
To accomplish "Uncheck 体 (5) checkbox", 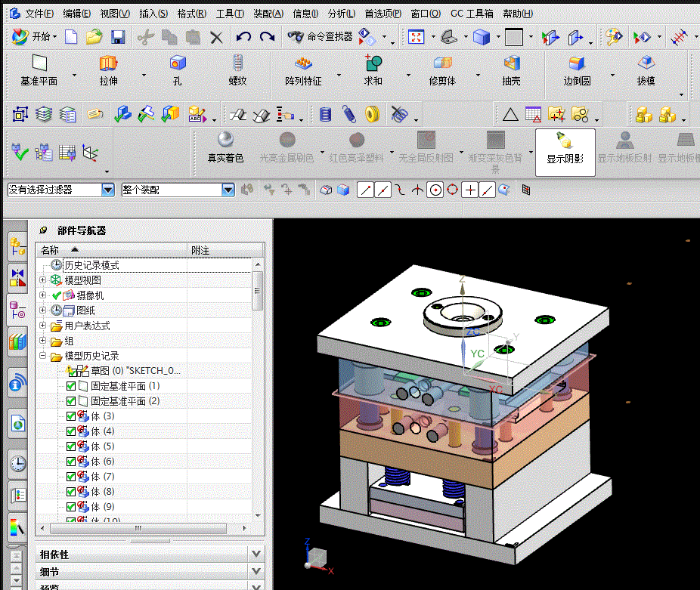I will point(70,446).
